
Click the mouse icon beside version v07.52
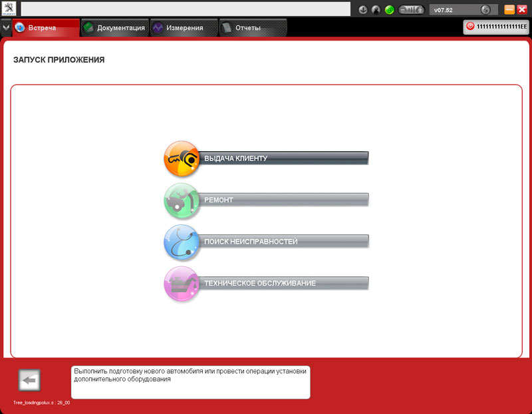[485, 10]
